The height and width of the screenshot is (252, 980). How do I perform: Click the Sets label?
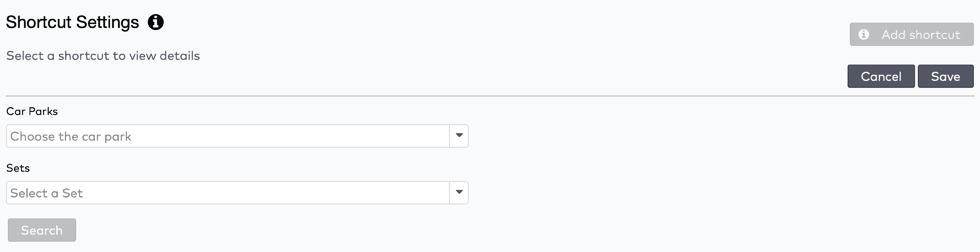(18, 168)
